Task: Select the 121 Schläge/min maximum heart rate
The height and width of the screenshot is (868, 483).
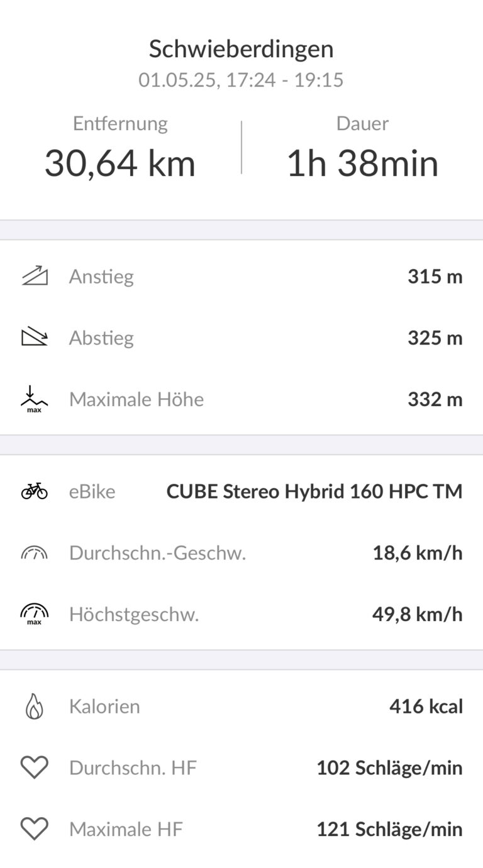Action: (389, 829)
